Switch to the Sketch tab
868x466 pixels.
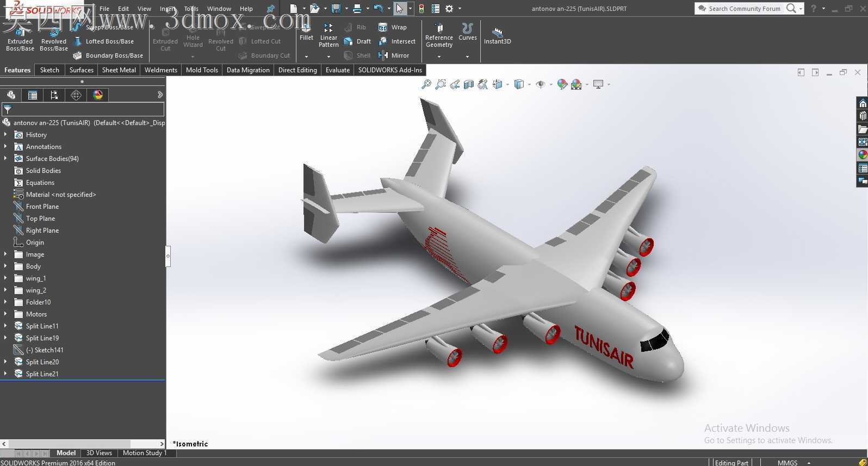pyautogui.click(x=49, y=70)
